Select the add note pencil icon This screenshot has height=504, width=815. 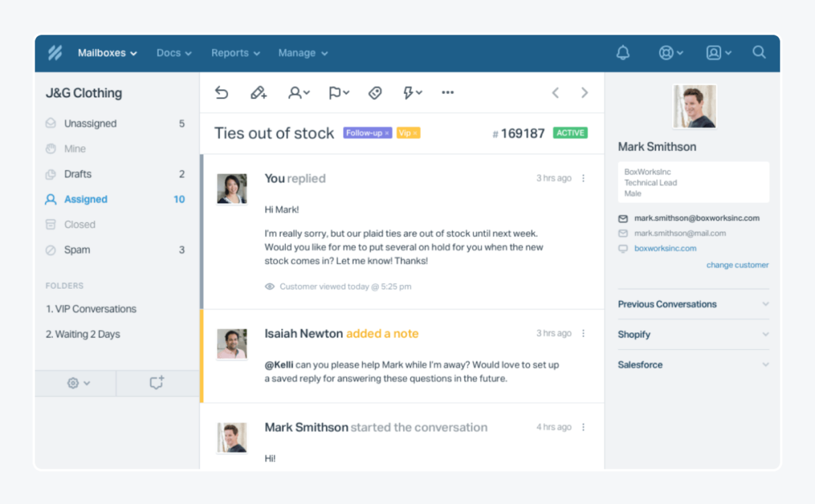pyautogui.click(x=259, y=92)
